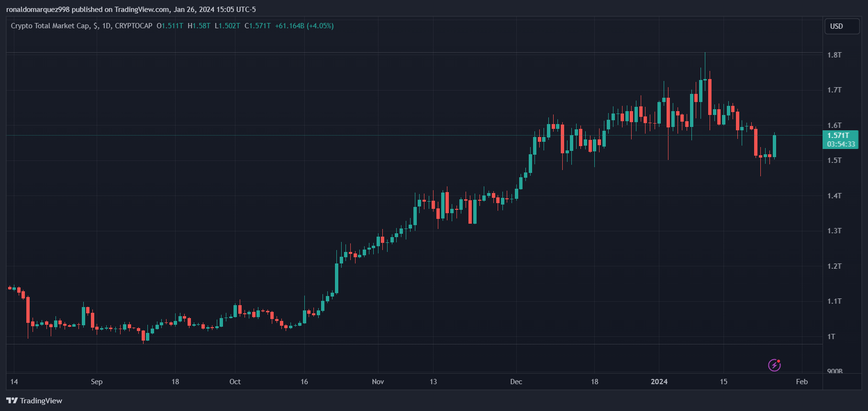Click the Sep label on time axis
This screenshot has width=868, height=411.
(97, 382)
